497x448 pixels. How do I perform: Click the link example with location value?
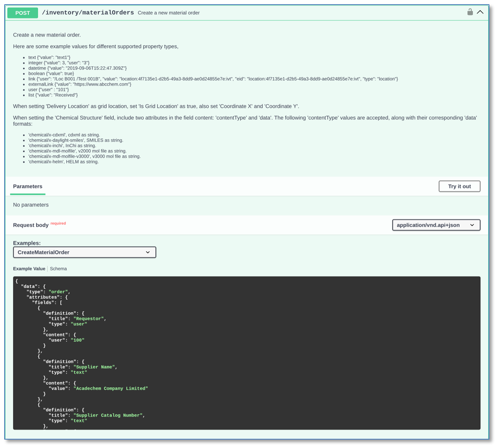pos(213,79)
